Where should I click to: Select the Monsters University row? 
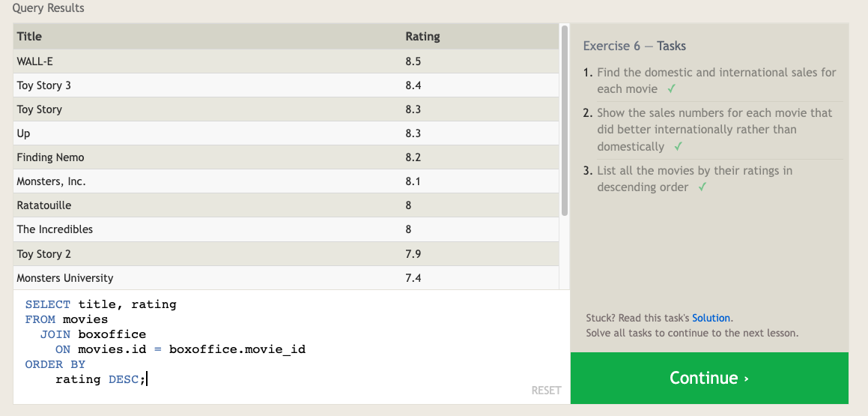click(285, 278)
